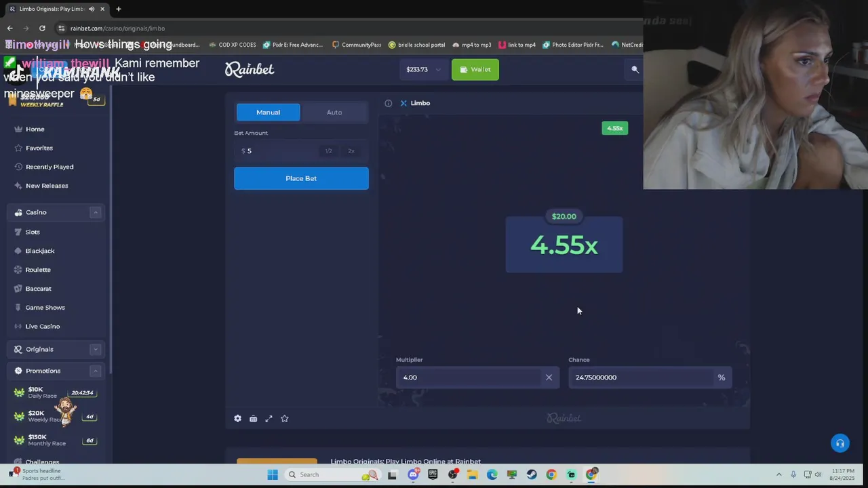Open brielle school portal bookmark
Viewport: 868px width, 488px height.
pos(417,45)
